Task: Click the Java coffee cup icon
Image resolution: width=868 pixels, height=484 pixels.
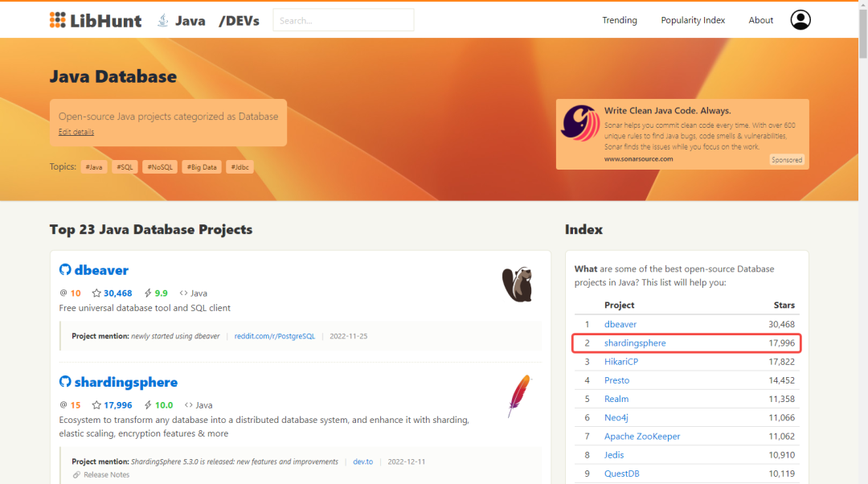Action: [162, 20]
